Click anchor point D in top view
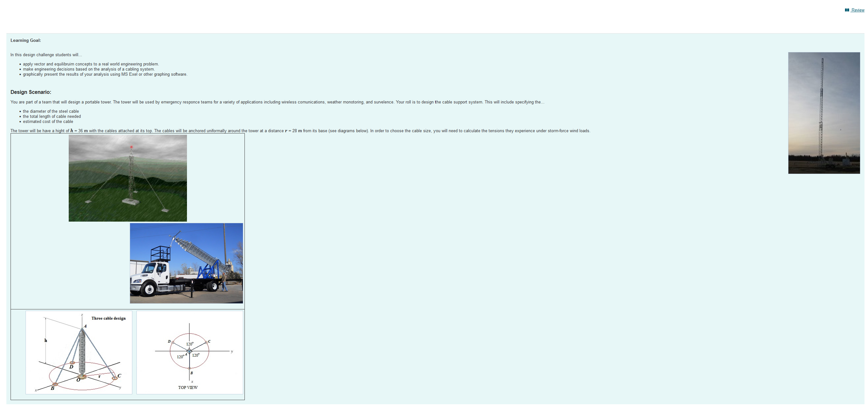 coord(173,342)
